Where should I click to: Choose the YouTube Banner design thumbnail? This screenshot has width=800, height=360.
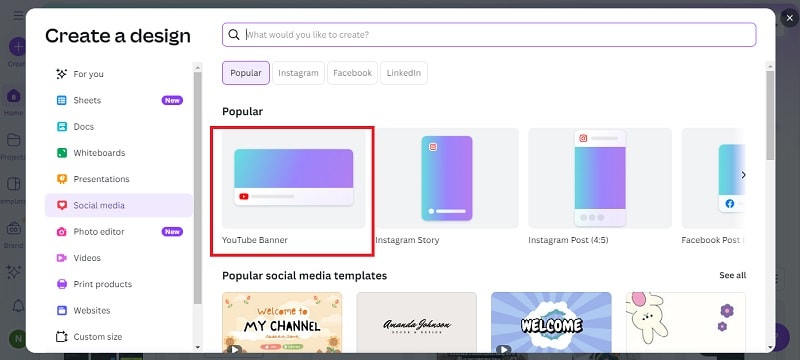pos(293,178)
